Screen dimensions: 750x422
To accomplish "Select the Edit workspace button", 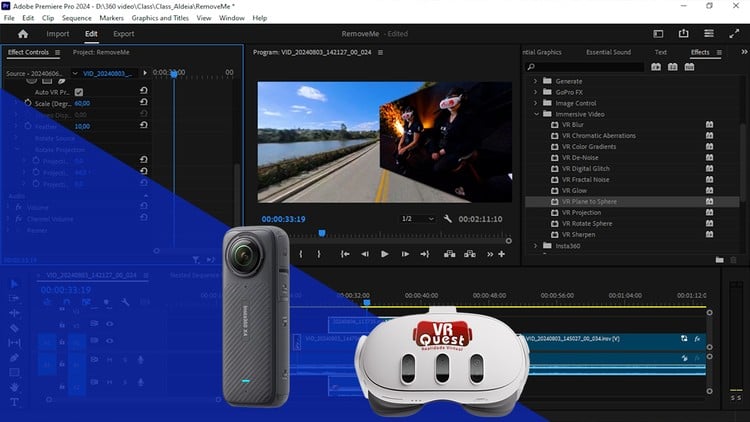I will point(91,34).
